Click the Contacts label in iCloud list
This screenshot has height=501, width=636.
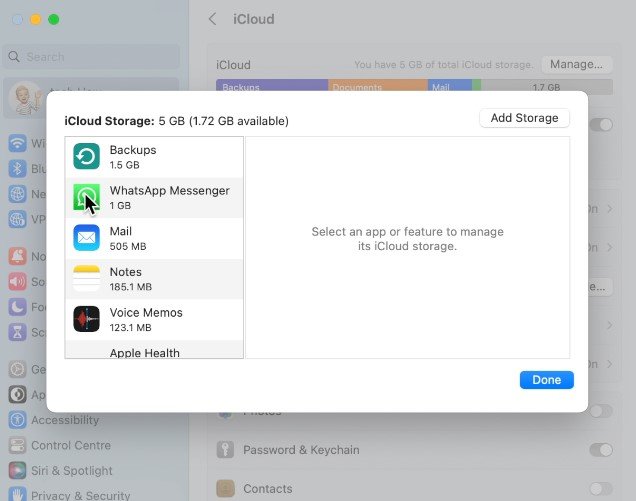(x=268, y=488)
